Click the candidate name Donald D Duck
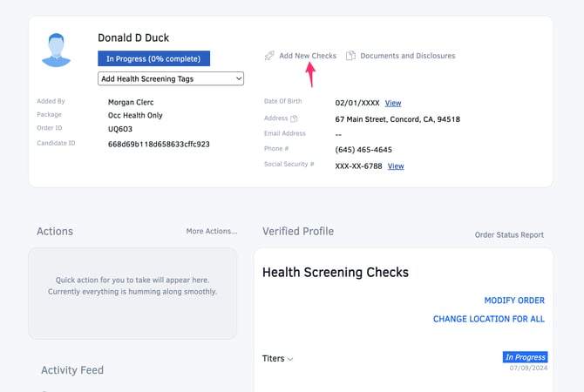 tap(135, 37)
